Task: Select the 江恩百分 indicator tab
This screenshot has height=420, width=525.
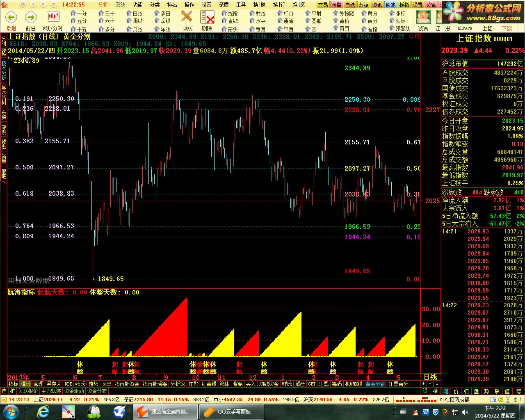Action: click(398, 384)
